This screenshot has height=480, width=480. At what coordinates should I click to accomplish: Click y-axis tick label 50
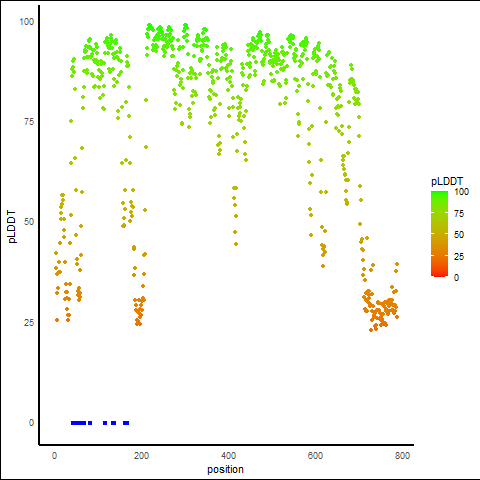[x=29, y=222]
